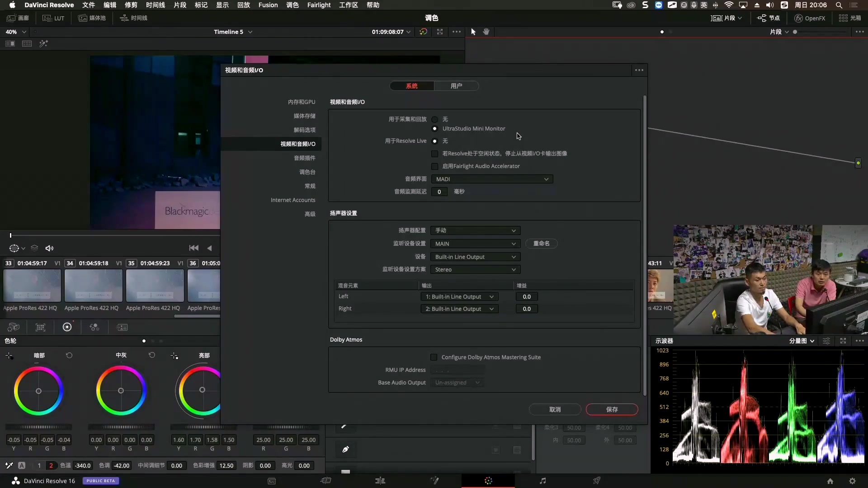Screen dimensions: 868x488
Task: Click the Lift (暗部) master wheel slider
Action: point(38,427)
